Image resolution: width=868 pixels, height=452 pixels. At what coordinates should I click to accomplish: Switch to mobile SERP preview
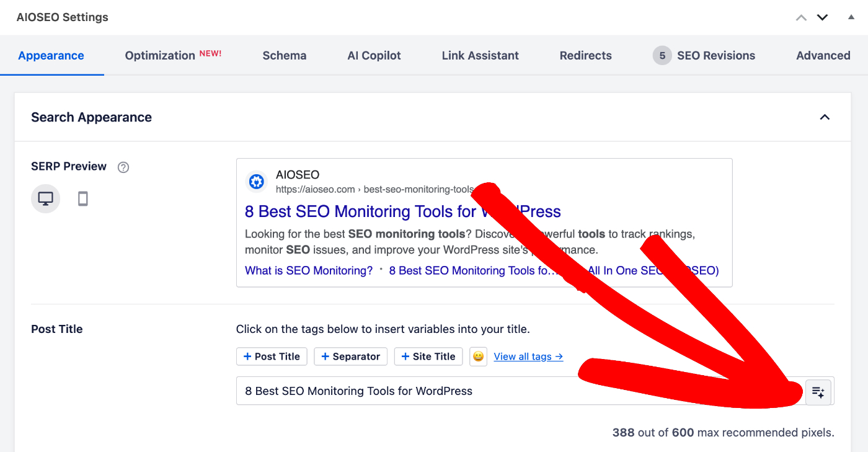coord(82,199)
